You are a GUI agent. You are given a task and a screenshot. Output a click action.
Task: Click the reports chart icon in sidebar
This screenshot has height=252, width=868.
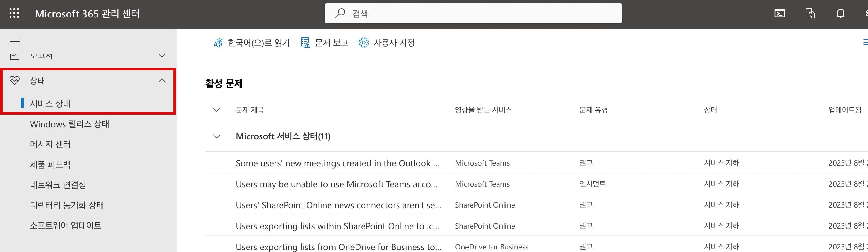(x=15, y=56)
